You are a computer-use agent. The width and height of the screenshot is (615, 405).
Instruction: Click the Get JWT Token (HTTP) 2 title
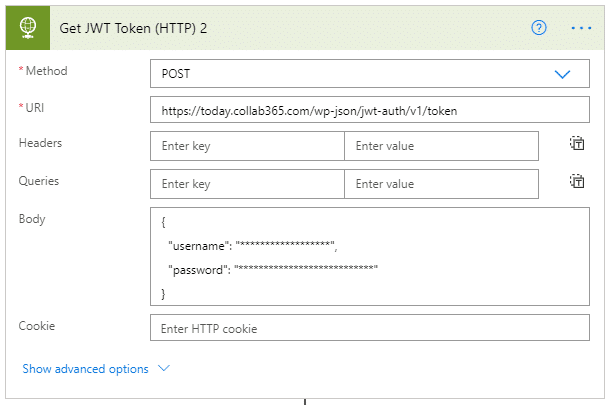coord(133,28)
